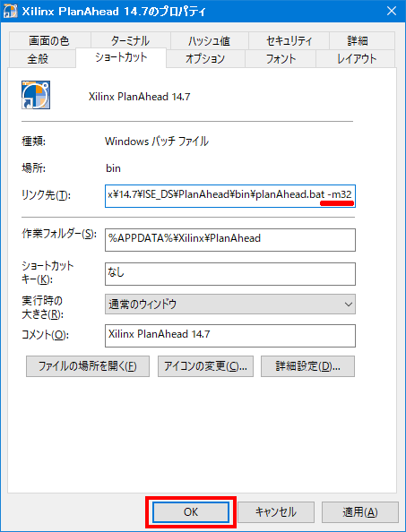Click the Xilinx PlanAhead 14.7 name text
406x532 pixels.
coord(139,97)
